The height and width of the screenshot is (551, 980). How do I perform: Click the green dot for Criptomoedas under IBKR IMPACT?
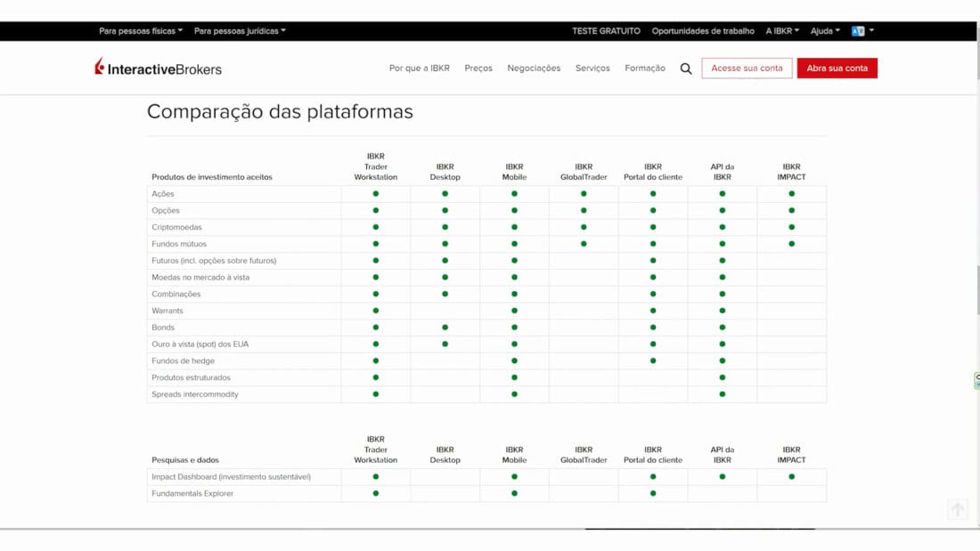point(791,227)
